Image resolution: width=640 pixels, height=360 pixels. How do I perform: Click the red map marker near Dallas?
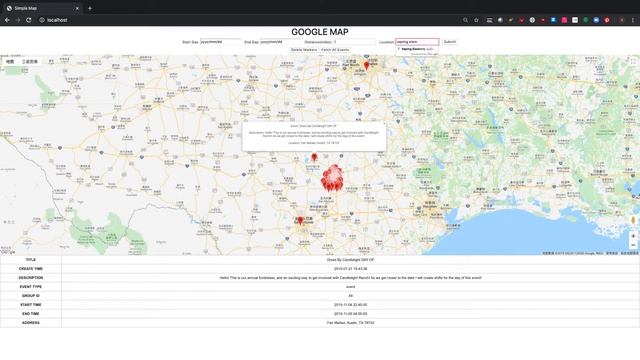(367, 65)
